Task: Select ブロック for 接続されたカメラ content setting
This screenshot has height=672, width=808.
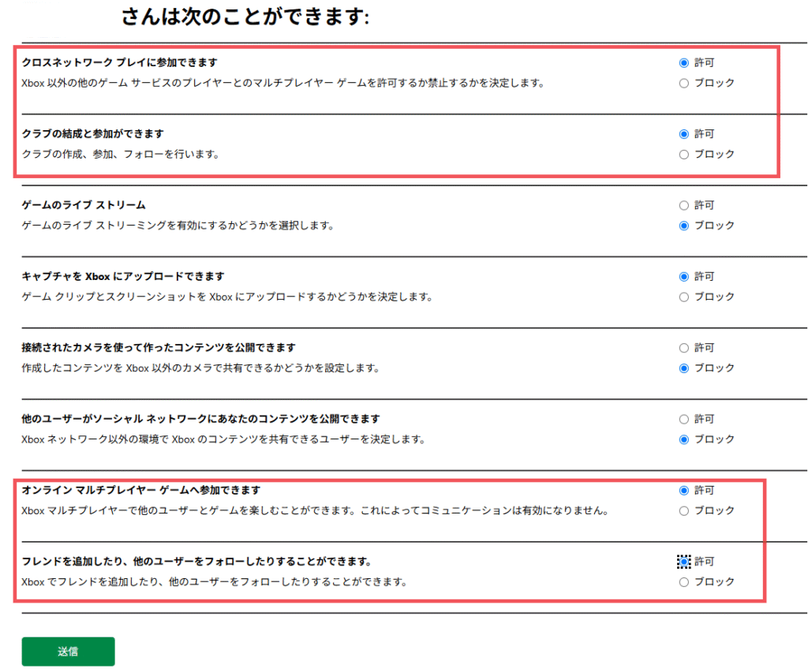Action: [x=684, y=368]
